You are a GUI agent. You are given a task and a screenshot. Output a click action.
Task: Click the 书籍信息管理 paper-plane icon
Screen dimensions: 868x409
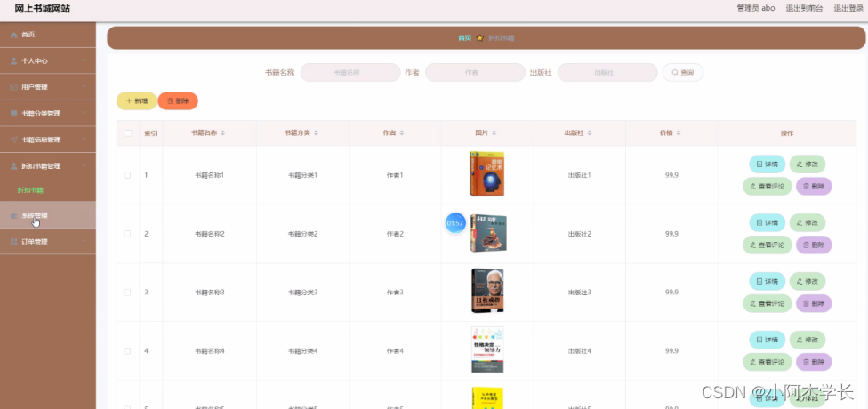(13, 140)
